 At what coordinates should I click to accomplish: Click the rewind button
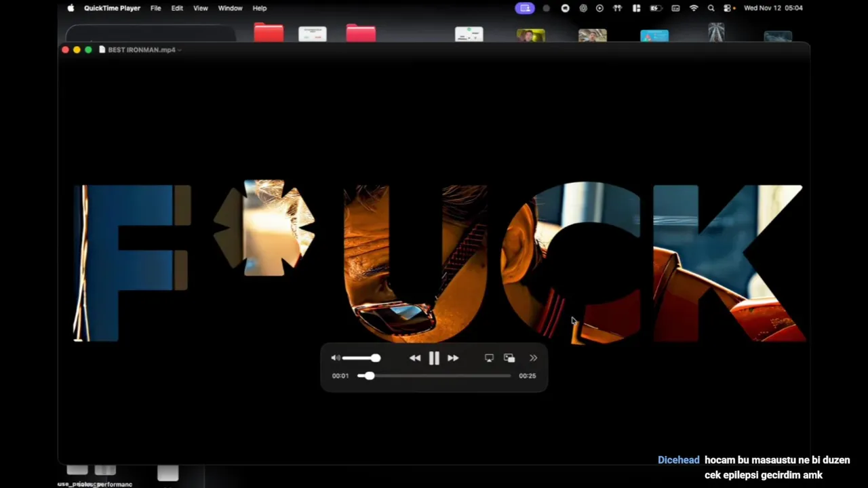tap(415, 358)
